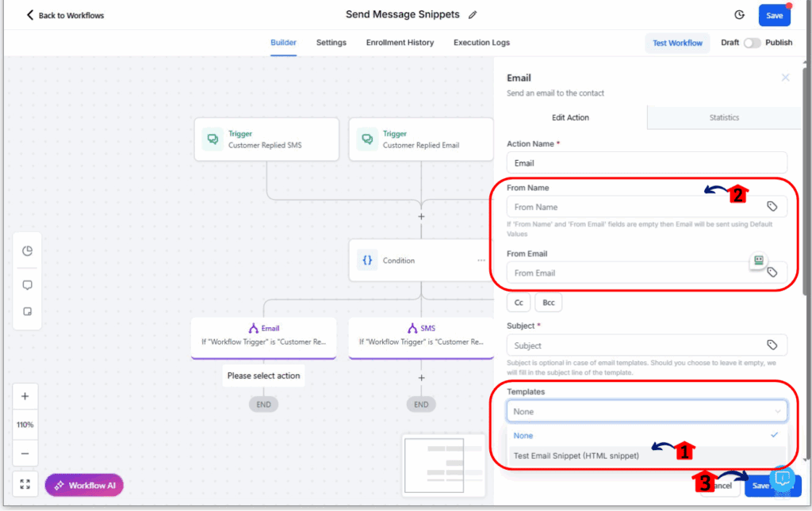Image resolution: width=812 pixels, height=511 pixels.
Task: Select the Condition braces icon
Action: tap(367, 260)
